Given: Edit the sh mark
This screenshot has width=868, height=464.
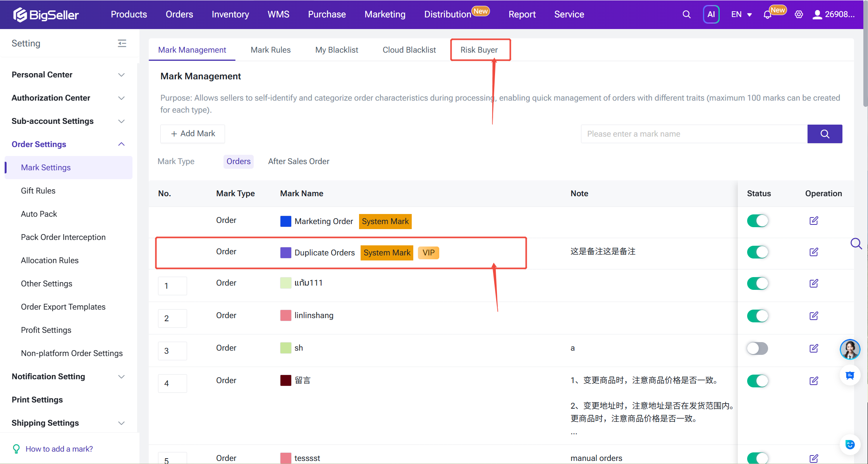Looking at the screenshot, I should pos(814,348).
